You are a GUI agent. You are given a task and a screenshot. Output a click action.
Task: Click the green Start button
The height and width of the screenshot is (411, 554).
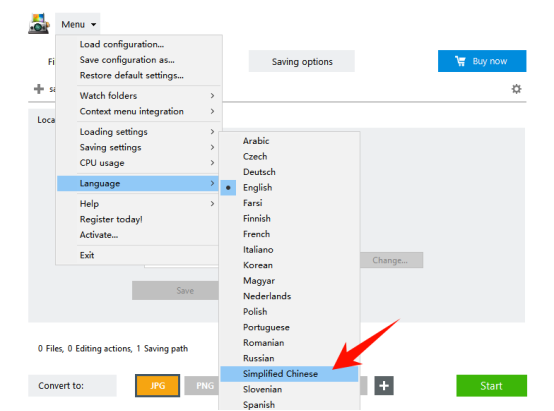pyautogui.click(x=491, y=386)
